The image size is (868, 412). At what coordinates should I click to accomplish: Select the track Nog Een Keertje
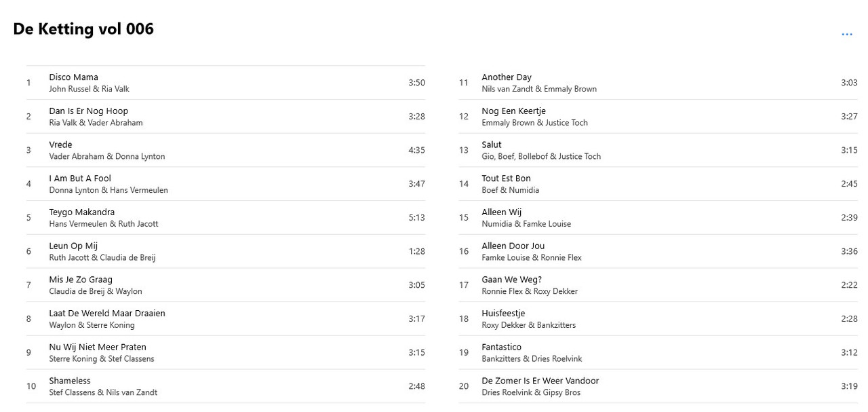(658, 116)
